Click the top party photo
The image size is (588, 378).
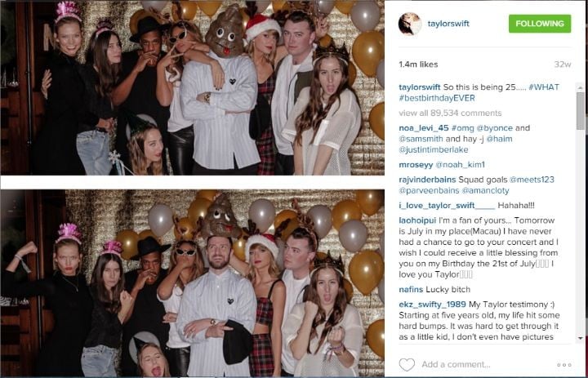(x=193, y=87)
